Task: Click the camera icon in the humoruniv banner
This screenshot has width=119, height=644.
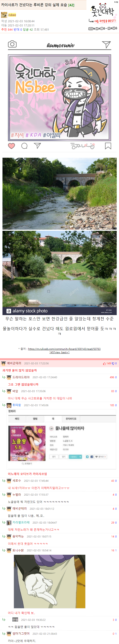Action: 12,44
